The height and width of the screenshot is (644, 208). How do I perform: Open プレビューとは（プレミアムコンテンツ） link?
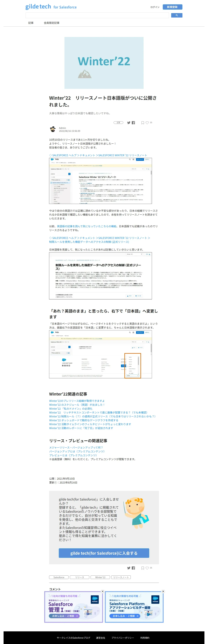point(73,455)
